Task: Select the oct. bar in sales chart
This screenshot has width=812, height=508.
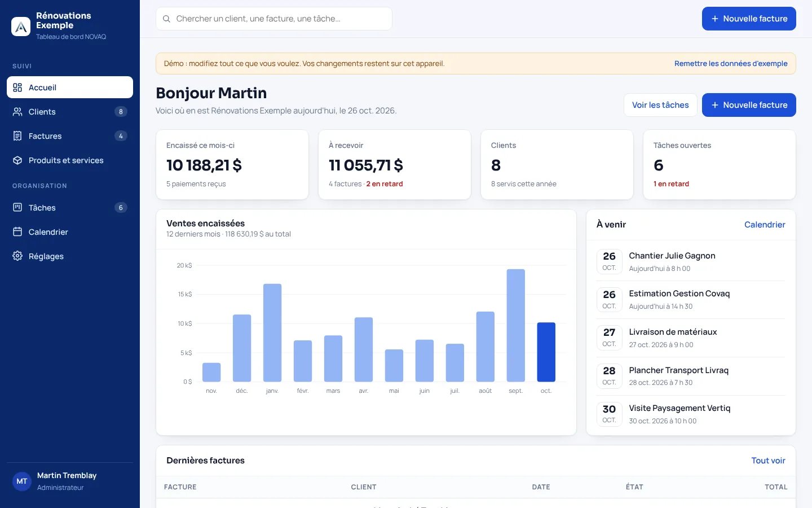Action: pos(546,352)
